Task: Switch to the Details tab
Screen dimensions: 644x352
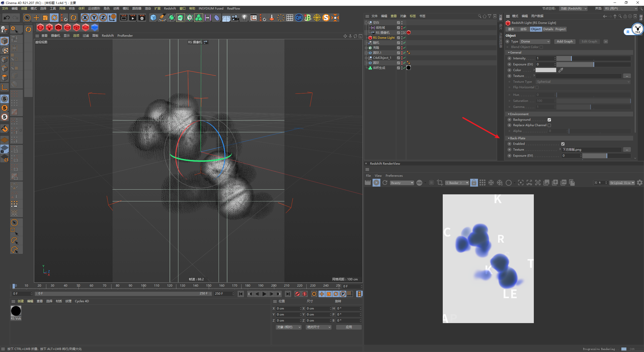Action: pos(548,29)
